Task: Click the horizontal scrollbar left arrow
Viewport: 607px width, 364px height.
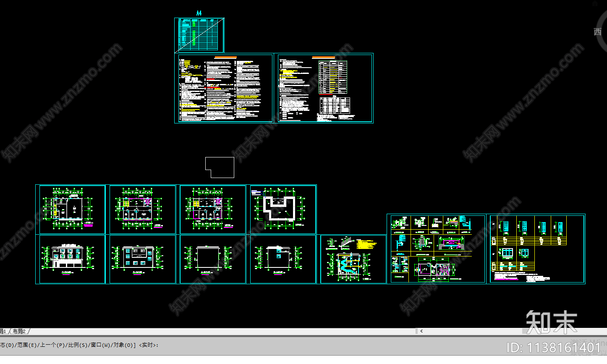Action: (x=421, y=331)
